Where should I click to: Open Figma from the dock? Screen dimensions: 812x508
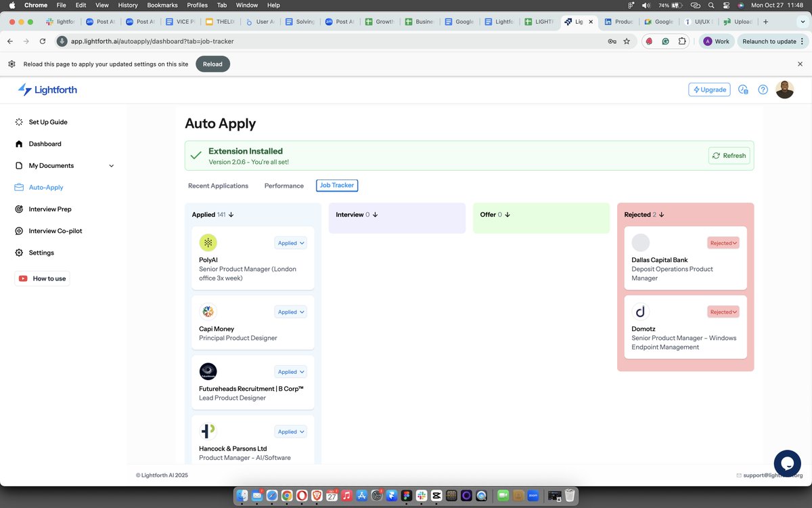pyautogui.click(x=406, y=496)
